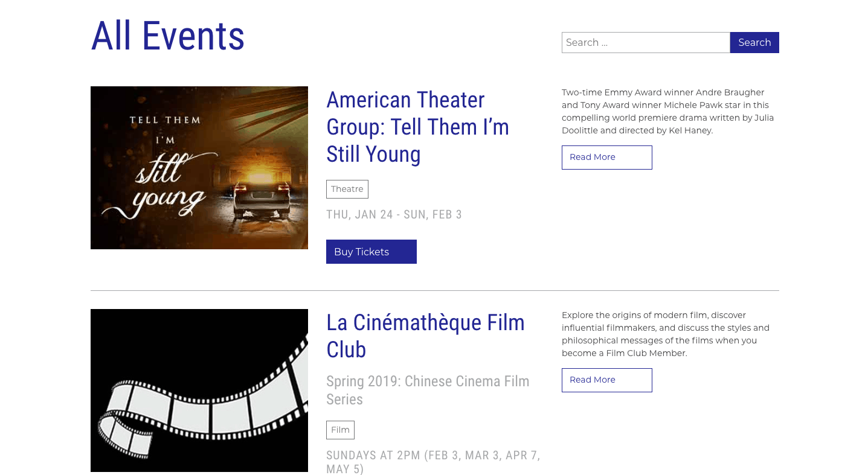Open the Tell Them I'm Still Young poster thumbnail
The image size is (868, 475).
[x=199, y=168]
